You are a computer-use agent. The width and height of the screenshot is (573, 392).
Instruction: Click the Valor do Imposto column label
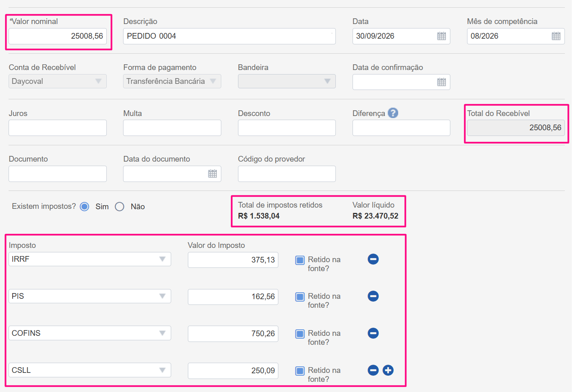216,245
